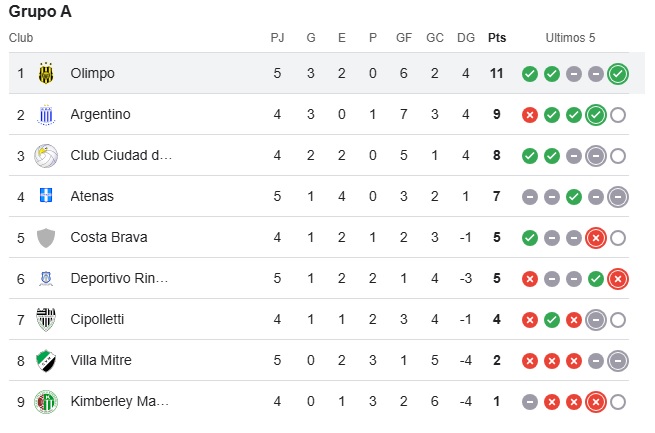Image resolution: width=655 pixels, height=433 pixels.
Task: Open the Olimpo team name link
Action: [x=92, y=73]
